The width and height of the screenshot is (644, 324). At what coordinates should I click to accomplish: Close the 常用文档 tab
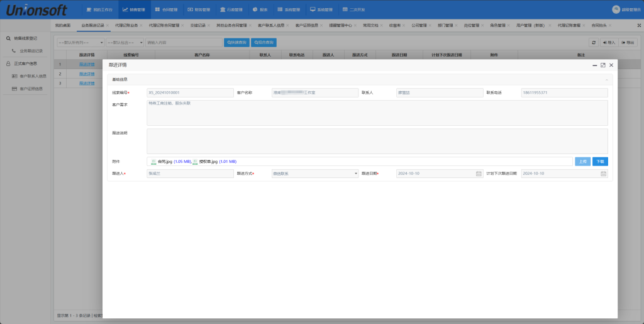pos(381,25)
